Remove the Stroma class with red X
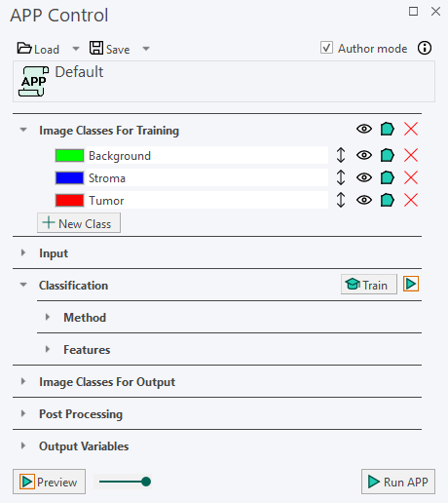The height and width of the screenshot is (503, 448). coord(411,177)
